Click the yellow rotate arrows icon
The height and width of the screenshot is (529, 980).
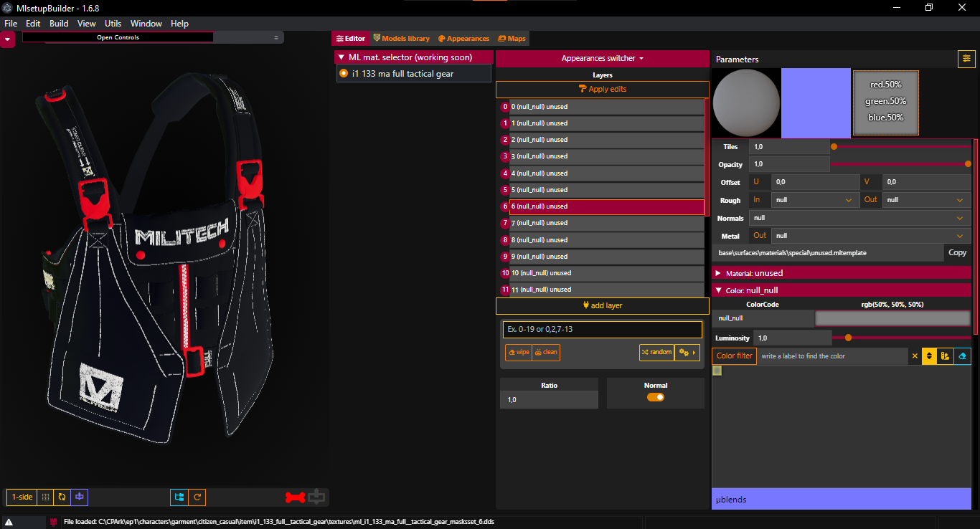click(x=62, y=497)
